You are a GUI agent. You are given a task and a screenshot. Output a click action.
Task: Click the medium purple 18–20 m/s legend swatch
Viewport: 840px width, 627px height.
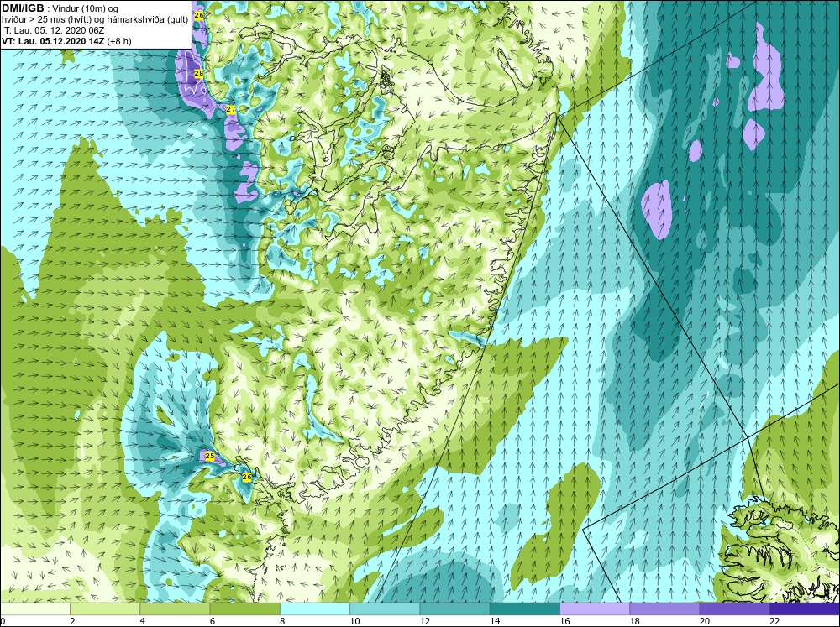(x=664, y=609)
